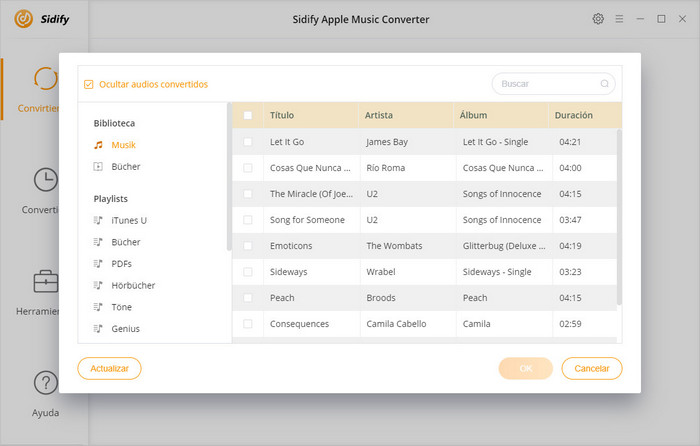Check the Sideways row
700x446 pixels.
tap(248, 271)
